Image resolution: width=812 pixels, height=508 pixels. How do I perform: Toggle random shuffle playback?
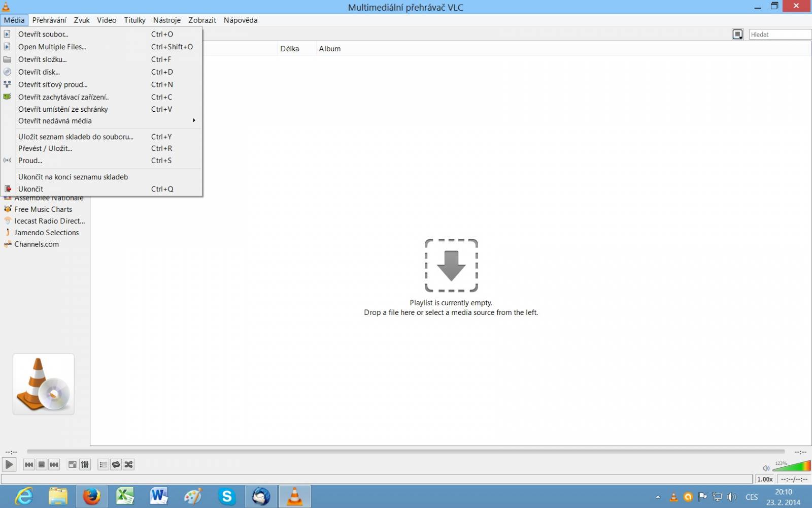click(129, 464)
